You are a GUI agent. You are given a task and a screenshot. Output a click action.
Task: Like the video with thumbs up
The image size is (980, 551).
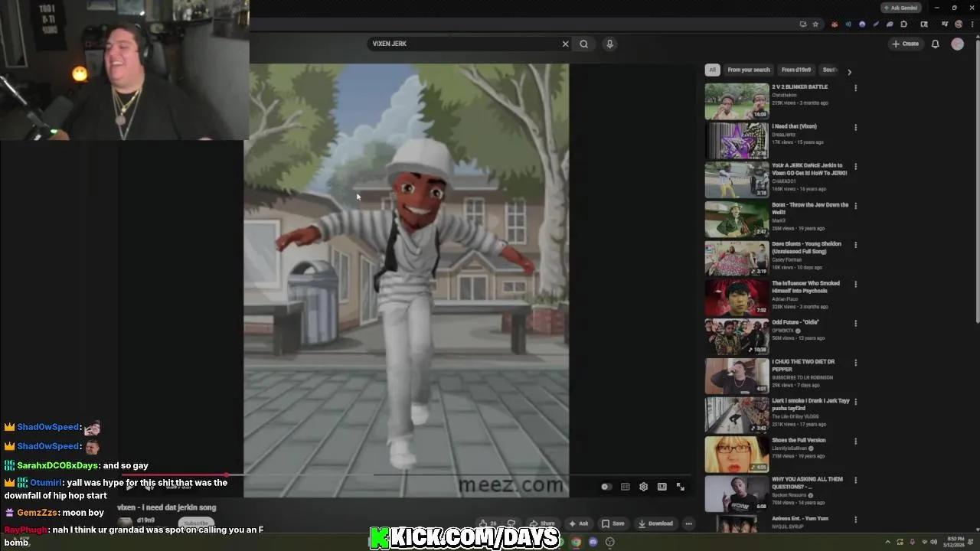488,523
